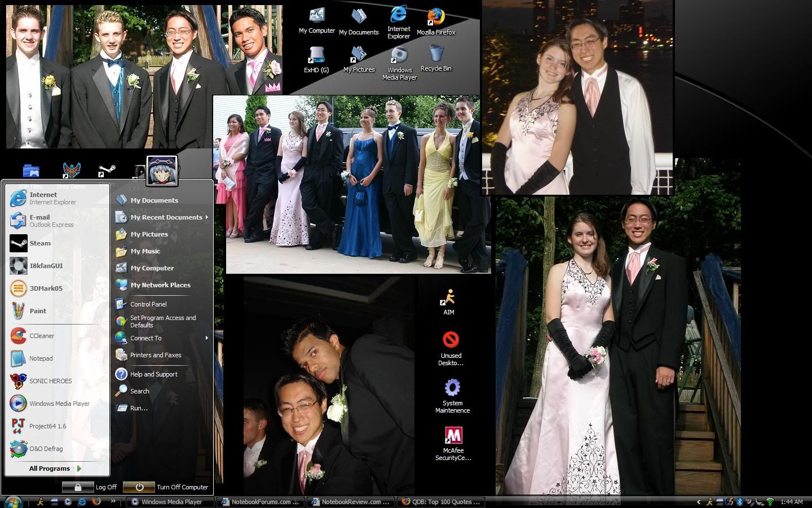Switch to QDB: Top 100 Quotes window
Screen dimensions: 812x508
[x=441, y=502]
